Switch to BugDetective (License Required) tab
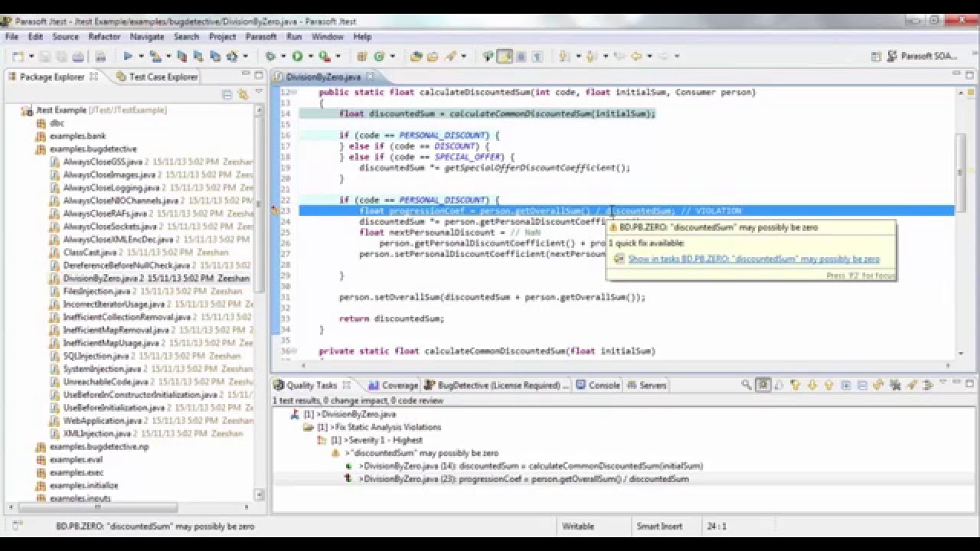The height and width of the screenshot is (551, 980). [x=497, y=385]
